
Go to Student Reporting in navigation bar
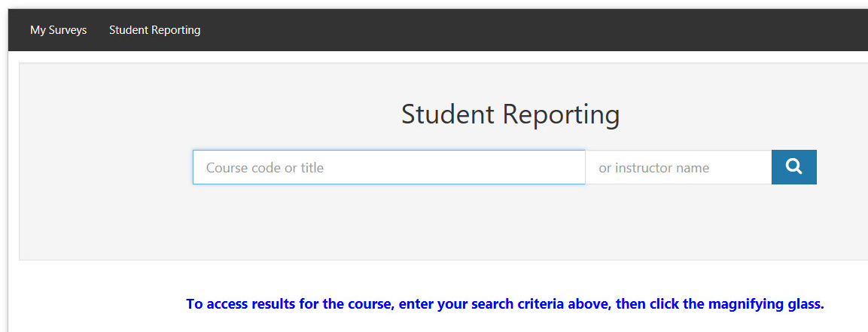click(154, 30)
